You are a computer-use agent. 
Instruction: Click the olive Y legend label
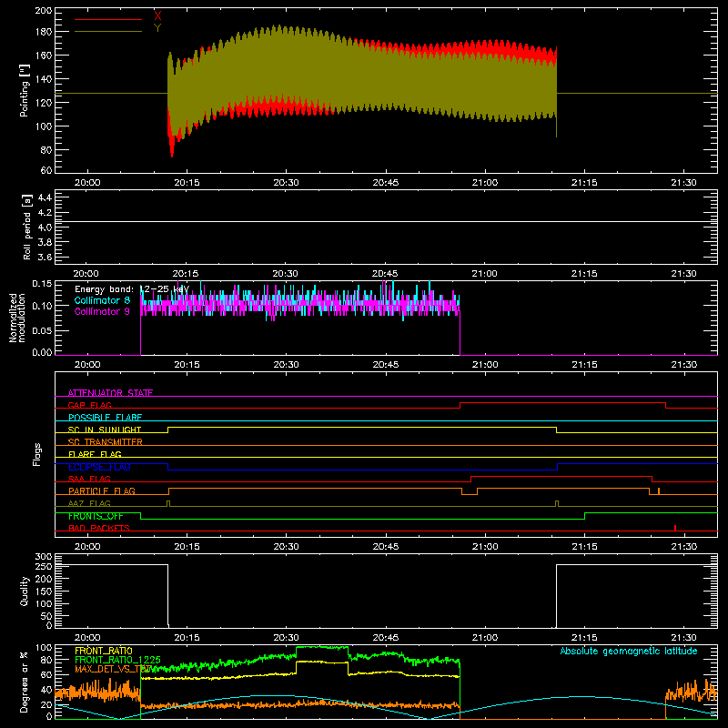pos(157,27)
